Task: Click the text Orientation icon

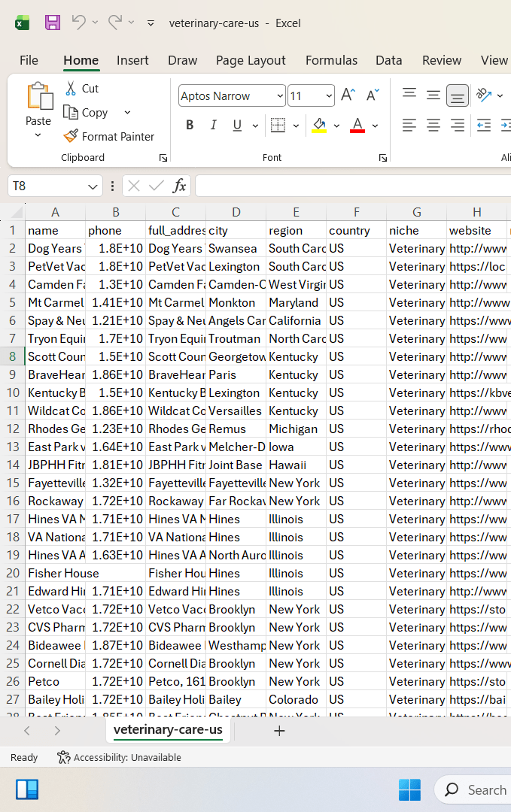Action: [x=484, y=95]
